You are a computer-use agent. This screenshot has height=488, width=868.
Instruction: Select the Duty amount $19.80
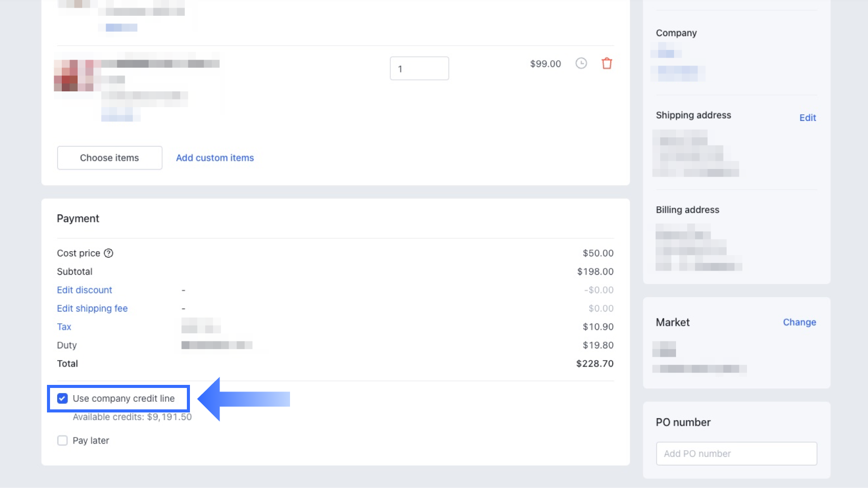pyautogui.click(x=598, y=345)
